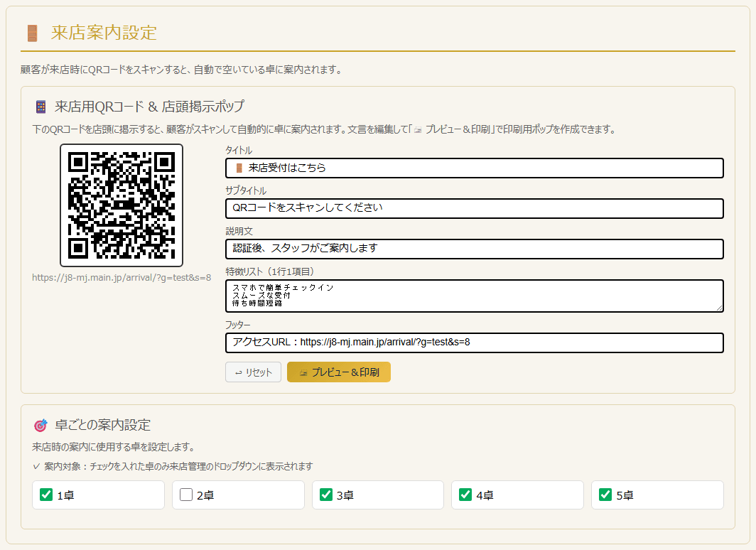Uncheck the 1卓 checkbox
The image size is (756, 550).
[x=46, y=495]
